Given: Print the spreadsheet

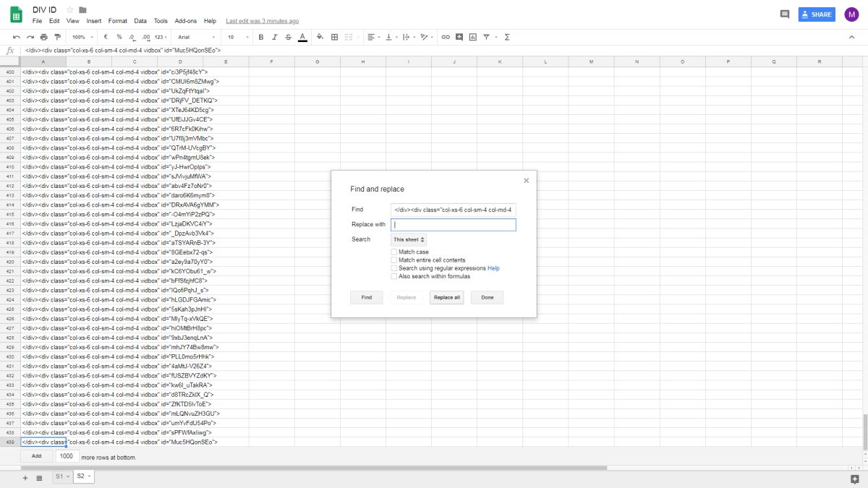Looking at the screenshot, I should point(44,37).
